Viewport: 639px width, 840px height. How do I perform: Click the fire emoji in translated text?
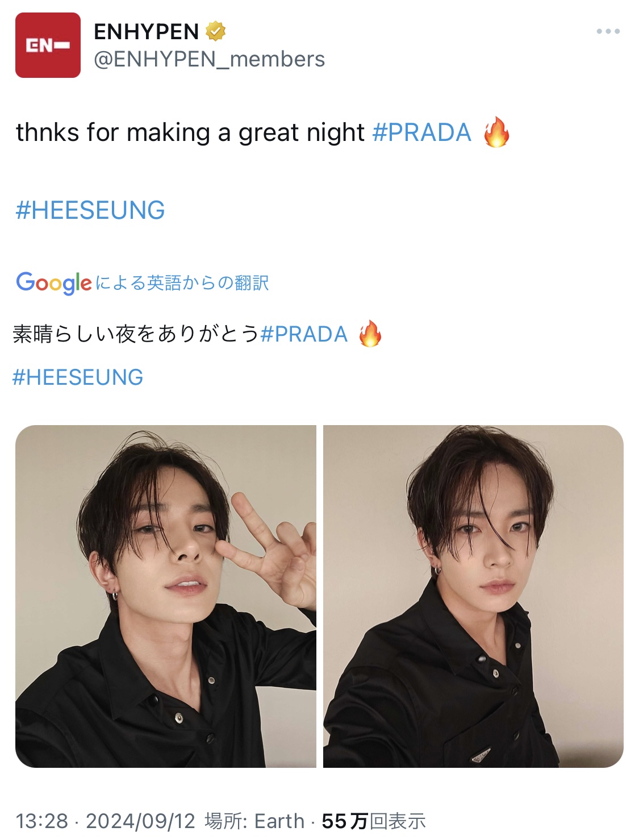[x=370, y=334]
